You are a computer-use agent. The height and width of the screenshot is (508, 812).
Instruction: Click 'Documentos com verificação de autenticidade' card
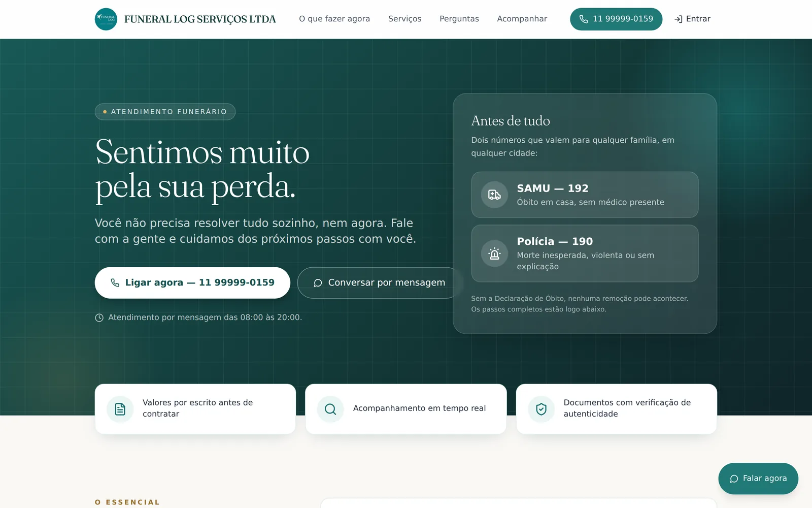click(x=617, y=409)
